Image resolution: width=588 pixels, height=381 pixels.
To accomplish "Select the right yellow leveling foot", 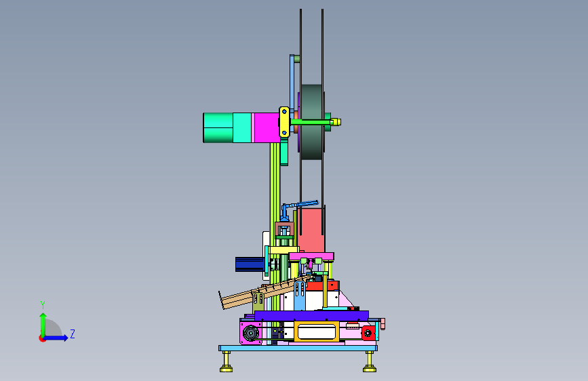I will (x=370, y=362).
